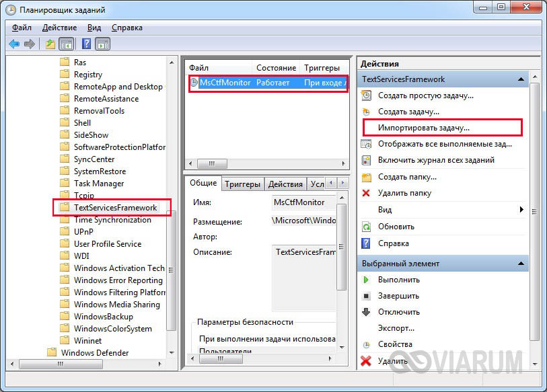Click Создать простую задачу action

[426, 95]
